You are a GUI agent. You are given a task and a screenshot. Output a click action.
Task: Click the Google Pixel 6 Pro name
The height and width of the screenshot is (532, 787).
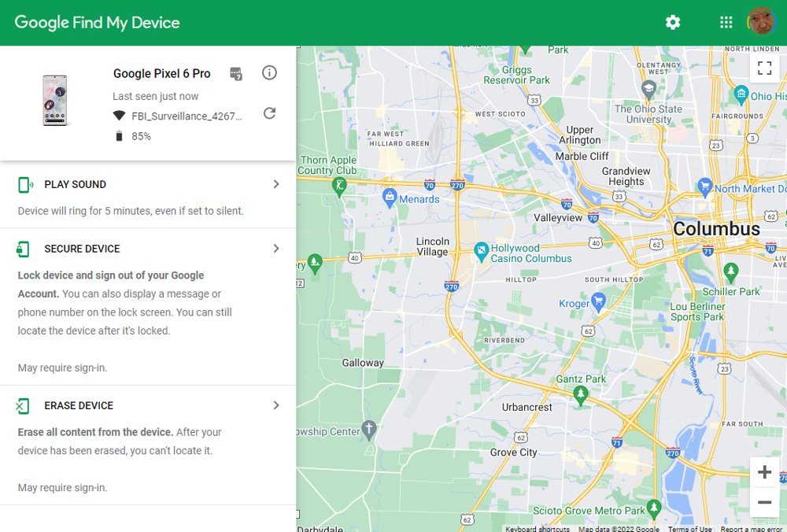tap(161, 73)
